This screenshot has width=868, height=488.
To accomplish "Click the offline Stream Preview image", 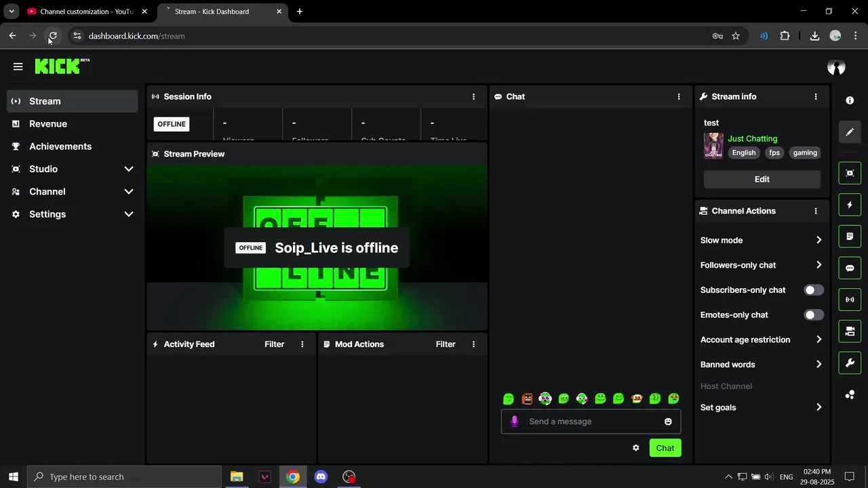I will tap(317, 248).
